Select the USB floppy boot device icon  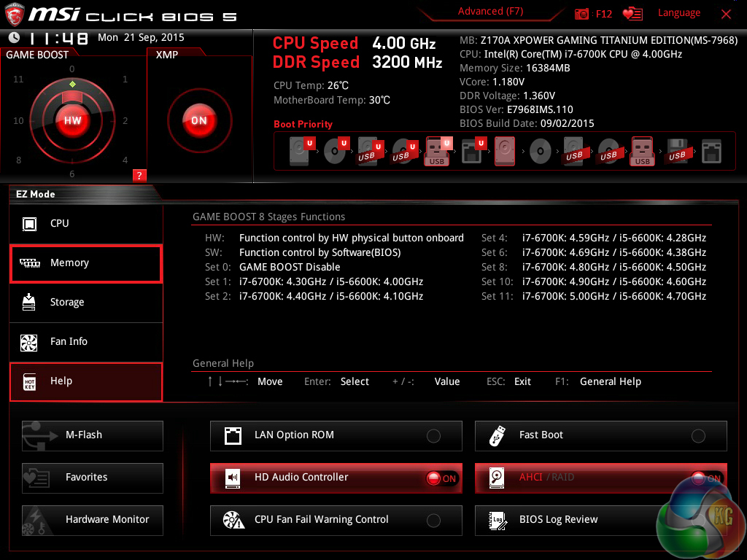pos(677,151)
